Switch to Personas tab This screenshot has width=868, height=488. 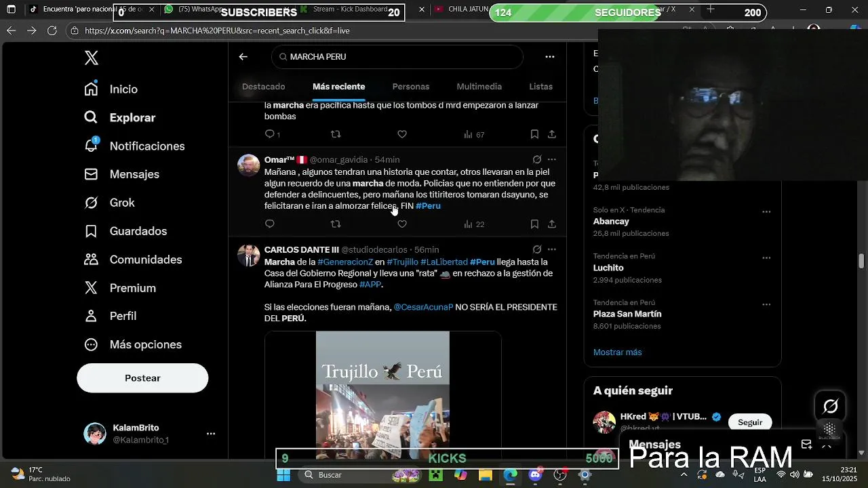coord(411,87)
